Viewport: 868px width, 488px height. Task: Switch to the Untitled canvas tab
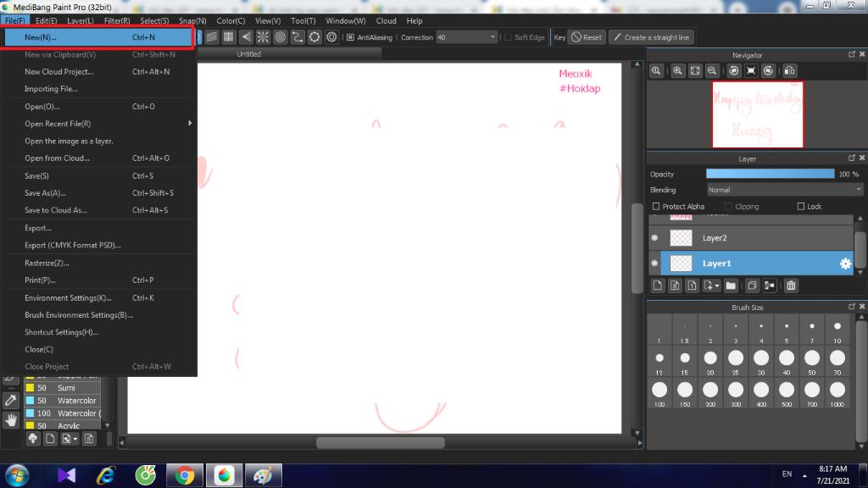point(248,53)
